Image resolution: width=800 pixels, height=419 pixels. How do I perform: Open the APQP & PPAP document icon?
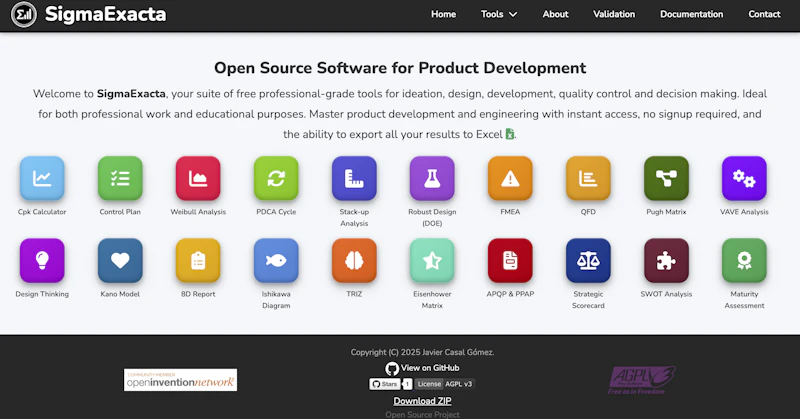pos(510,260)
